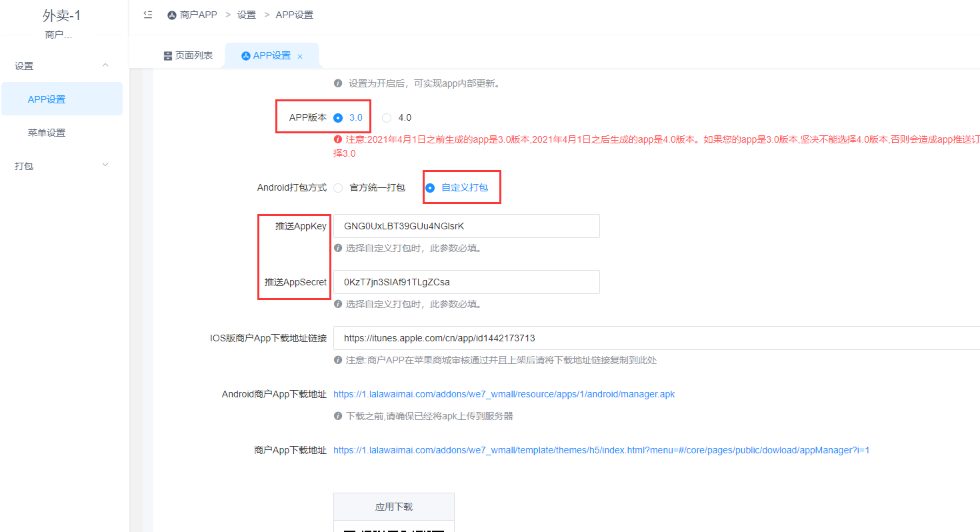Click APP设置 in the breadcrumb
The image size is (980, 532).
pos(295,15)
